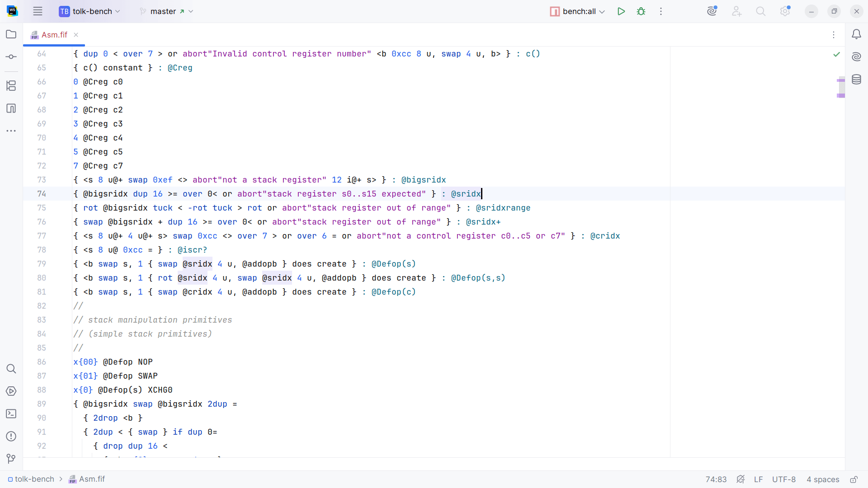Place cursor on '@Defop SWAP' text
This screenshot has height=488, width=868.
tap(130, 376)
